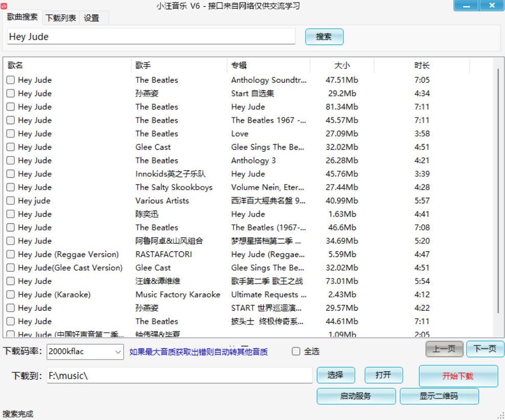Image resolution: width=505 pixels, height=420 pixels.
Task: Click 打开 to open download folder
Action: coord(383,375)
